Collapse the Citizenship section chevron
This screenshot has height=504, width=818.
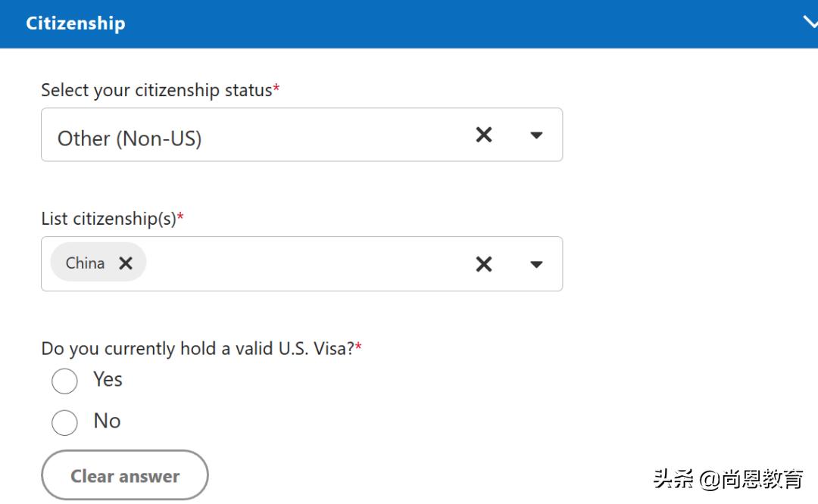809,23
